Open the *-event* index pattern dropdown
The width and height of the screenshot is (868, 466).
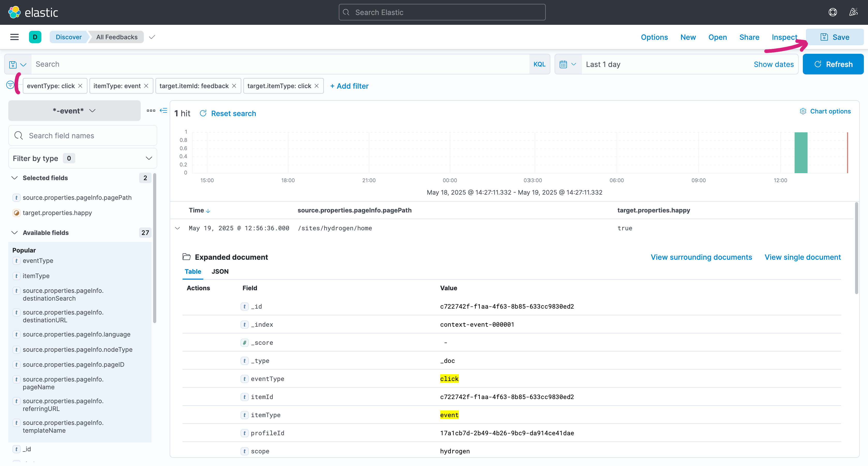(74, 110)
